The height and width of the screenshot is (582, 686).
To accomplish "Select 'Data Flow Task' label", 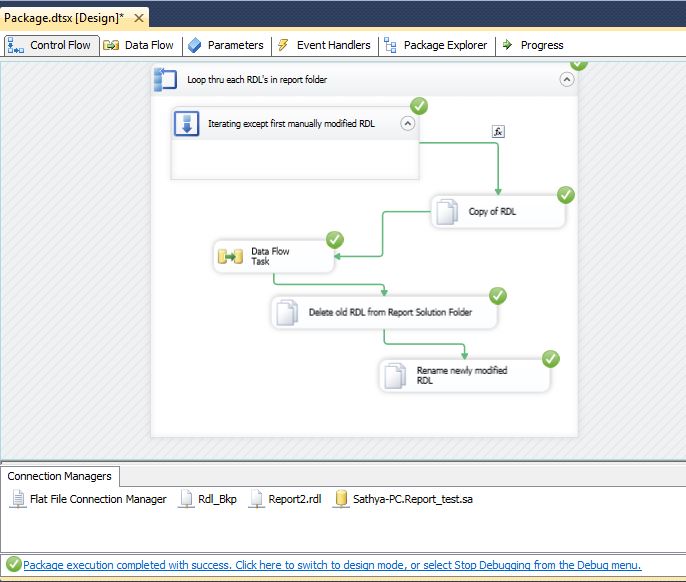I will pos(270,256).
